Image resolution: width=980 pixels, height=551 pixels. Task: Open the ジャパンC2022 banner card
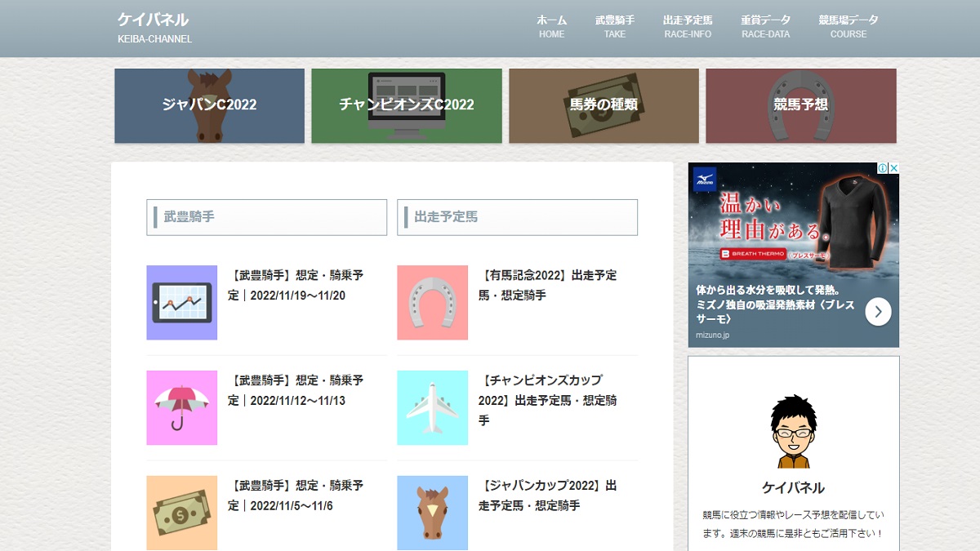[209, 105]
